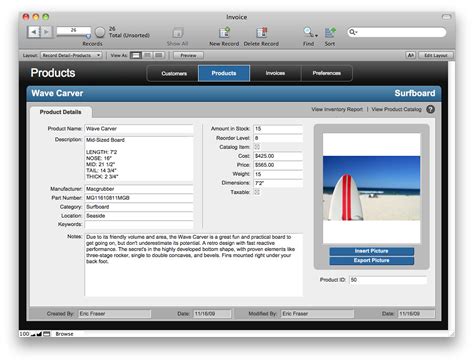This screenshot has height=363, width=474.
Task: Click the Dimensions field
Action: click(278, 183)
